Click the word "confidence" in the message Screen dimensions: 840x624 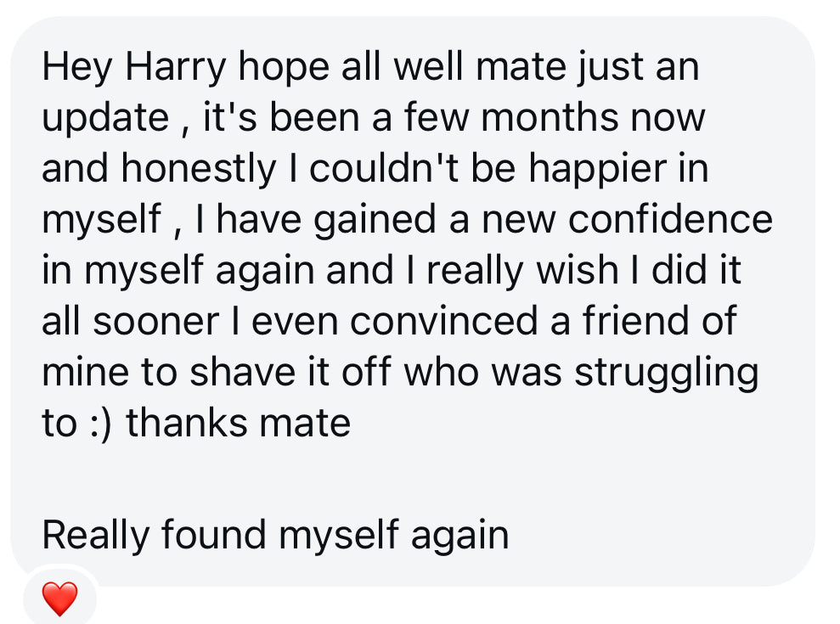pyautogui.click(x=670, y=219)
